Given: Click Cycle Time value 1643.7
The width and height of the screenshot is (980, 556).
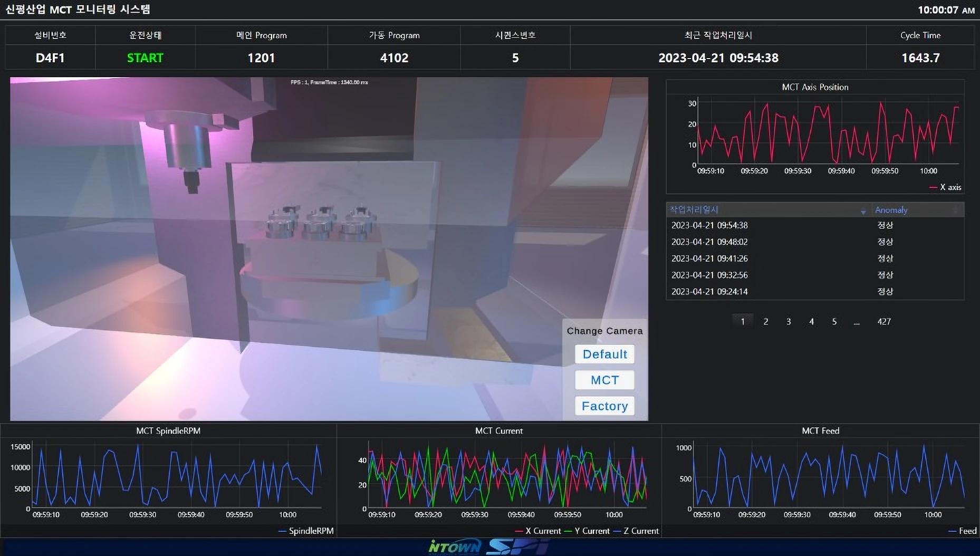Looking at the screenshot, I should pos(920,57).
